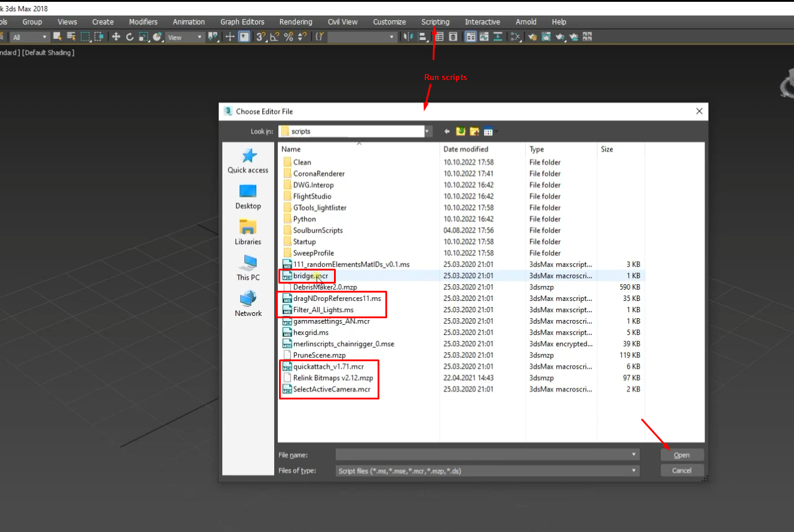Open Reference Coordinate System 'View' dropdown

tap(185, 37)
